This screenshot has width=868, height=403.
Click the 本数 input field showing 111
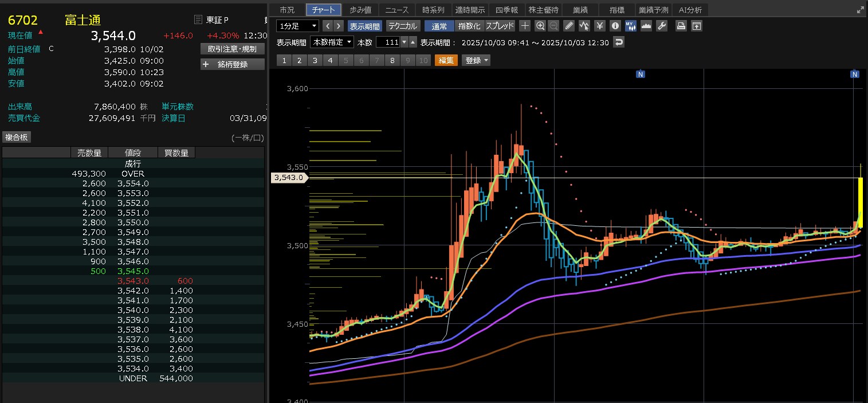pyautogui.click(x=388, y=42)
